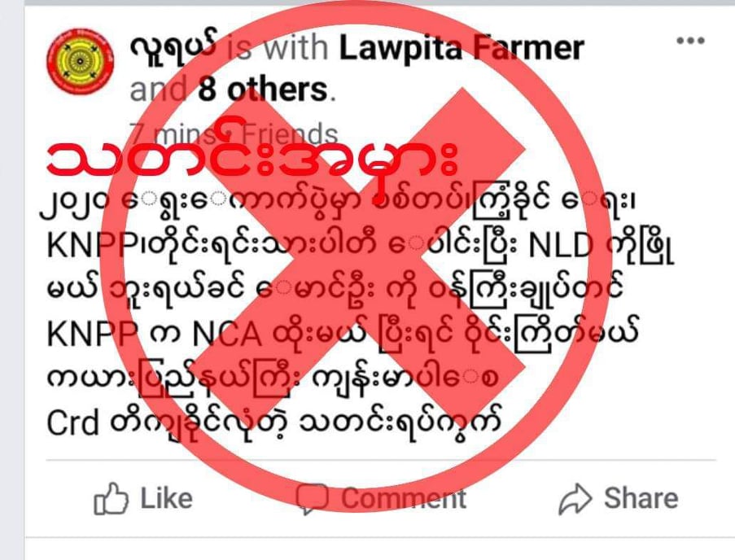Tap the Comment text label

click(404, 498)
